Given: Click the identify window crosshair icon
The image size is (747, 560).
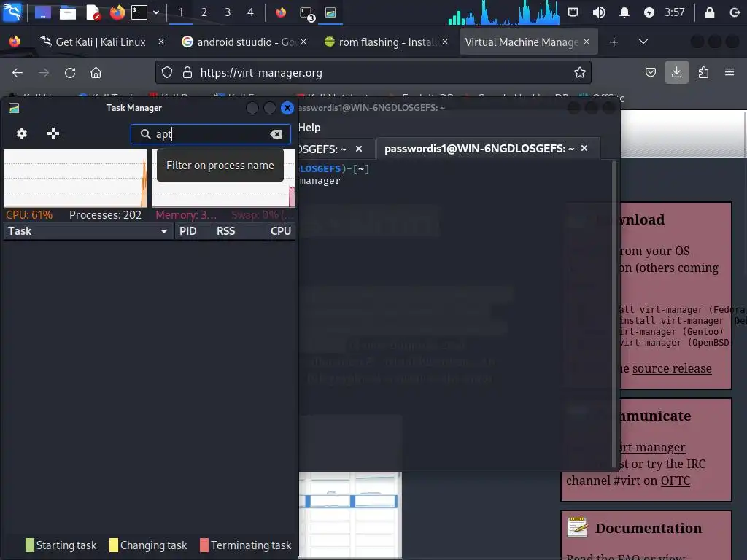Looking at the screenshot, I should (53, 134).
